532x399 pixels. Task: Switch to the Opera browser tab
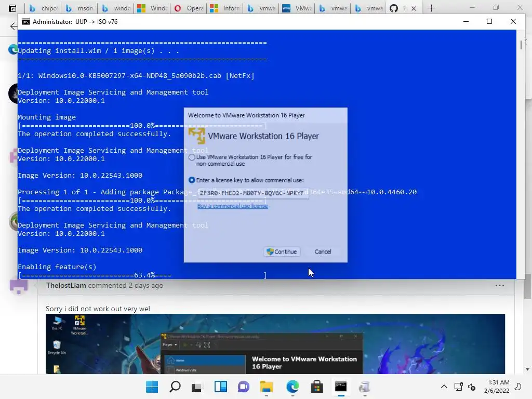[x=189, y=8]
